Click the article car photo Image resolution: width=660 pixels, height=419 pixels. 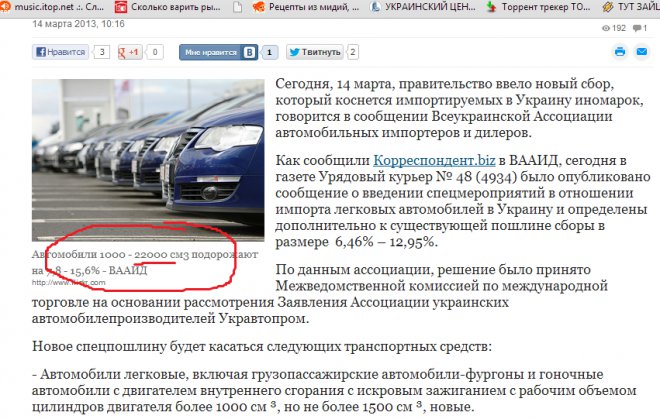coord(148,160)
